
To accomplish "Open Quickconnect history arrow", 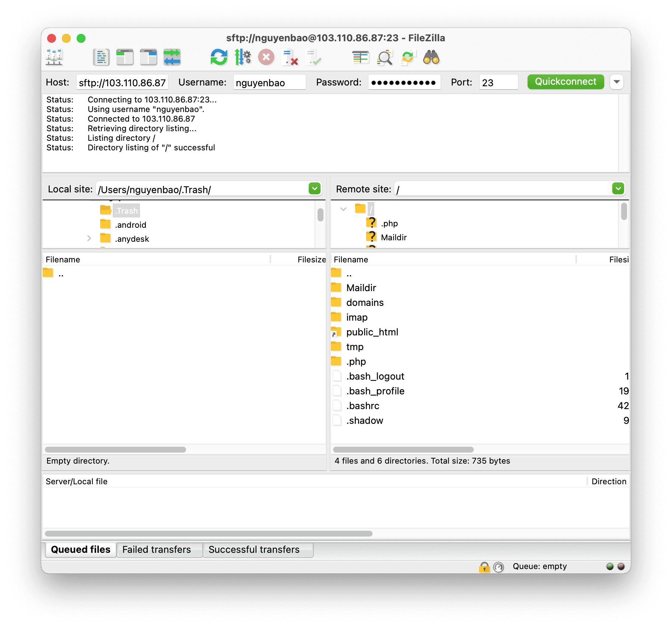I will (617, 82).
